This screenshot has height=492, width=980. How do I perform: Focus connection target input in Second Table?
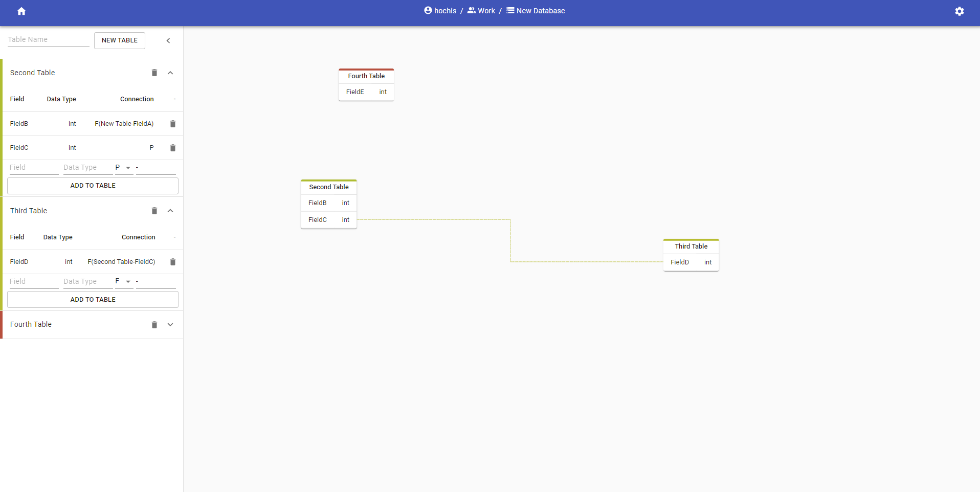tap(156, 168)
